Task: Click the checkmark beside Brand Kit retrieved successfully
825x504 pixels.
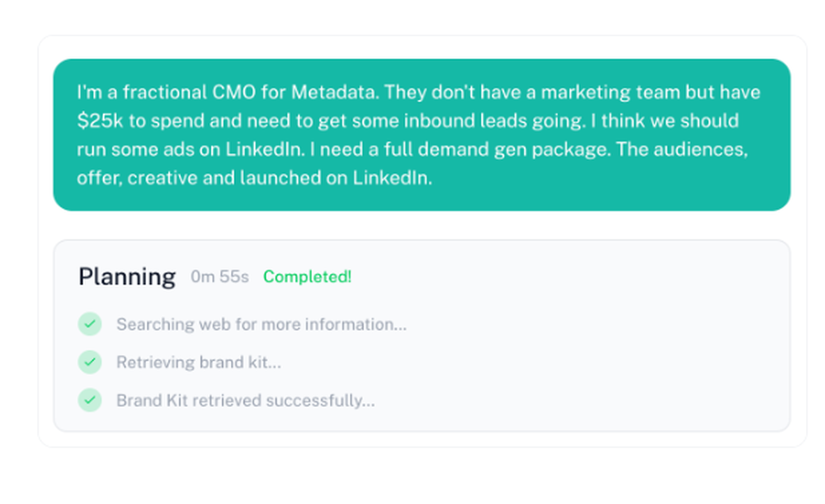Action: [90, 400]
